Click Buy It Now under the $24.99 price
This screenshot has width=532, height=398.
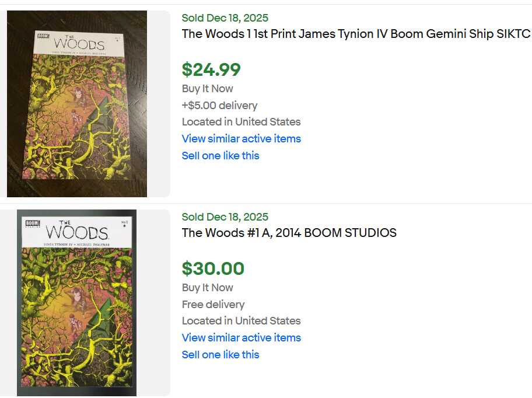click(207, 89)
